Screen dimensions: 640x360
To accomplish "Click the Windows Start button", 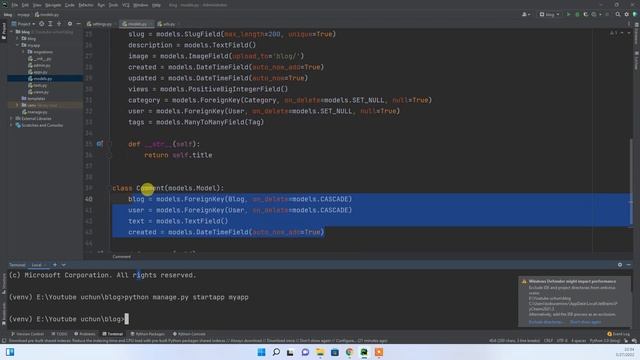I will point(262,352).
